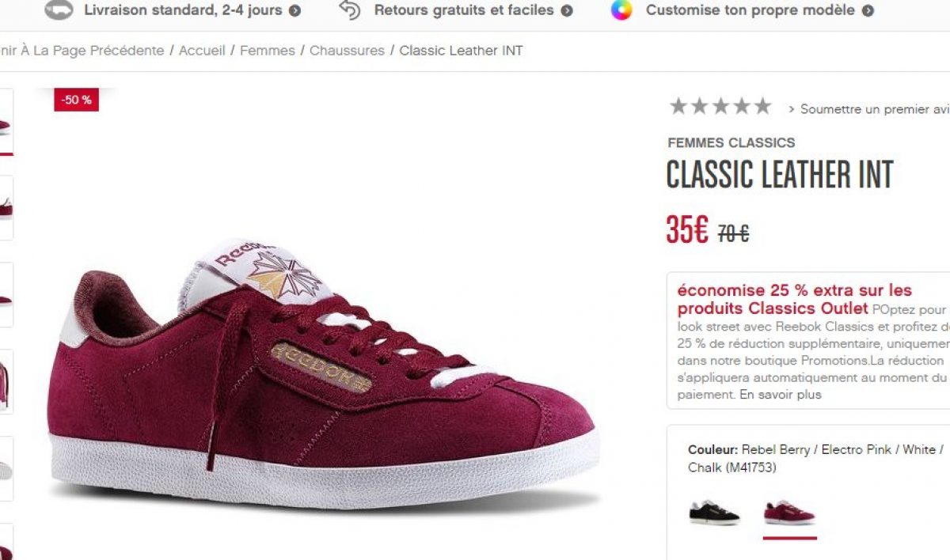Viewport: 950px width, 560px height.
Task: Click the -50 % discount badge
Action: (76, 100)
